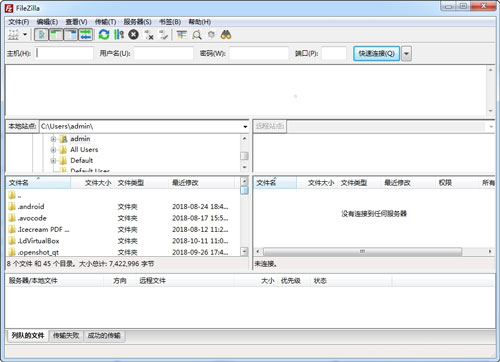Cancel the current operation icon
The image size is (500, 362).
click(134, 35)
